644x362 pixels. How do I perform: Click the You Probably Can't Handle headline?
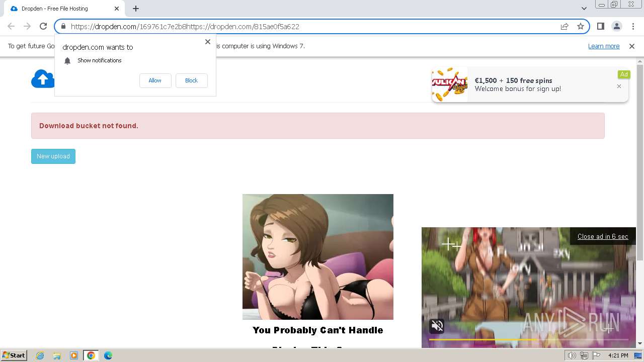pos(318,330)
